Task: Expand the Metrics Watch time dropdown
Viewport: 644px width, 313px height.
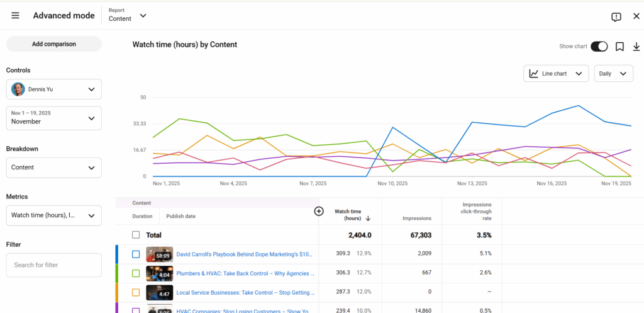Action: tap(54, 215)
